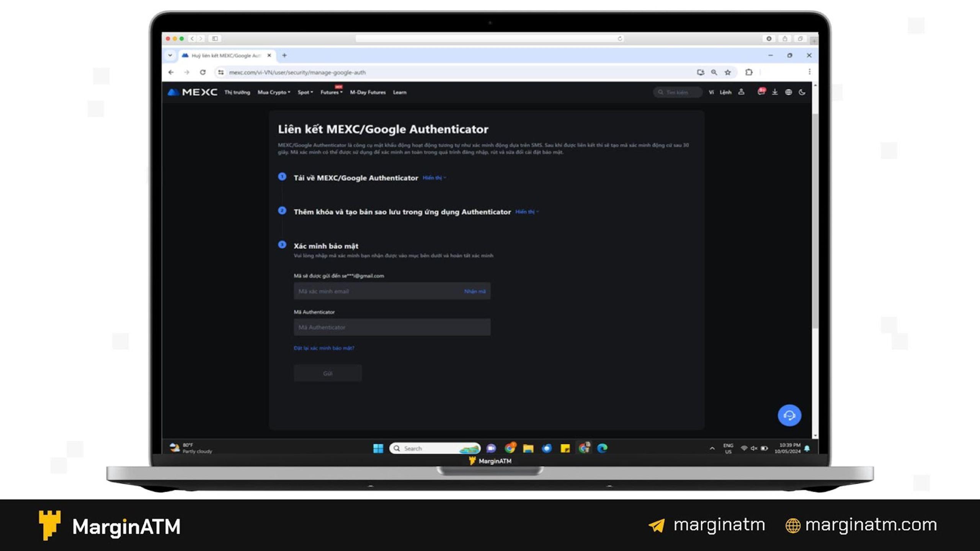Open the Ví (wallet) menu
The height and width of the screenshot is (551, 980).
(711, 92)
